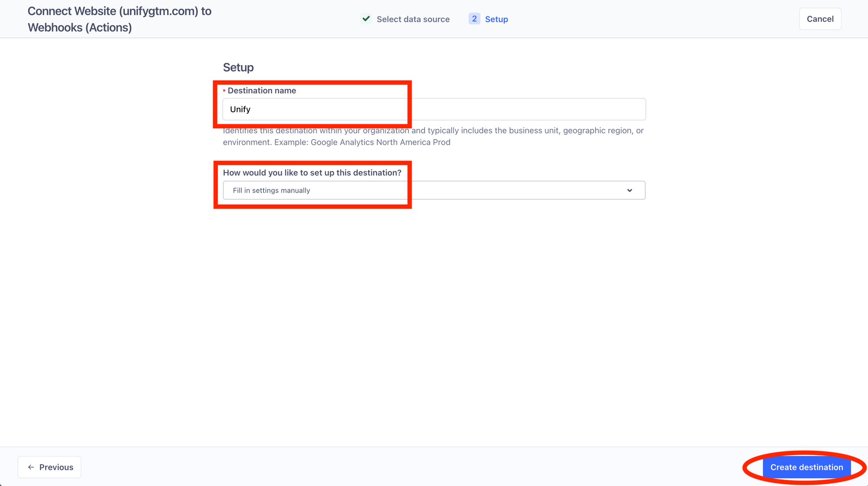Click Create destination
868x486 pixels.
(x=806, y=467)
